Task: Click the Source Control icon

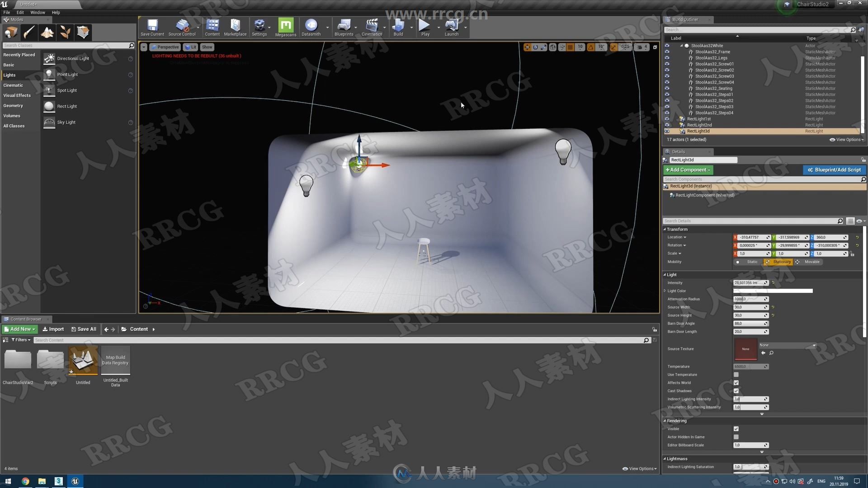Action: [182, 27]
